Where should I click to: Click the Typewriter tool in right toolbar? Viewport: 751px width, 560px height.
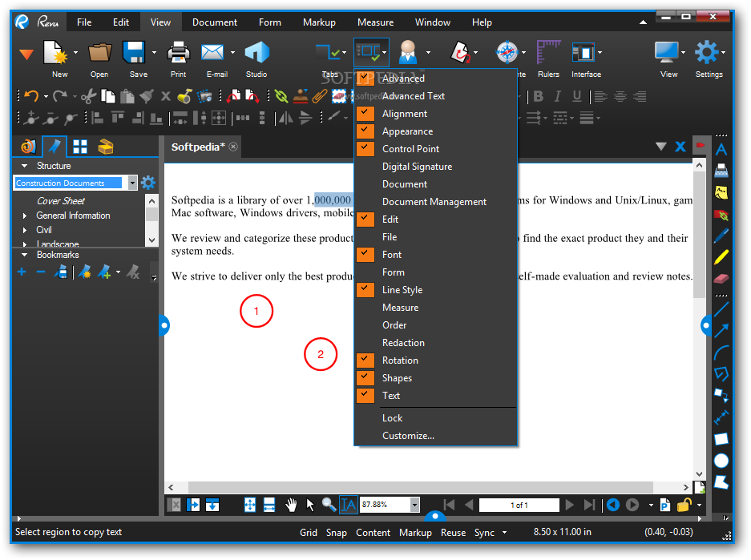coord(721,171)
